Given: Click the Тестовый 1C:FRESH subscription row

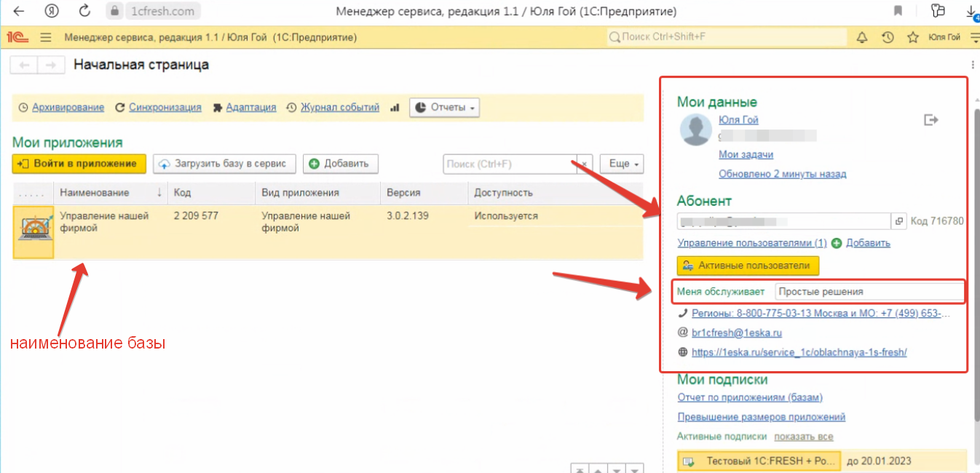Looking at the screenshot, I should 821,461.
